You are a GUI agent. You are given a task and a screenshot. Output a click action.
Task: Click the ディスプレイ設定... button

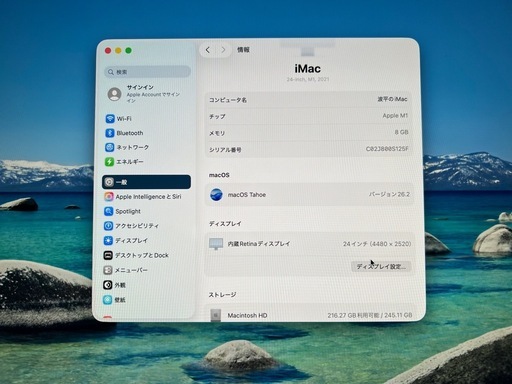[x=381, y=267]
